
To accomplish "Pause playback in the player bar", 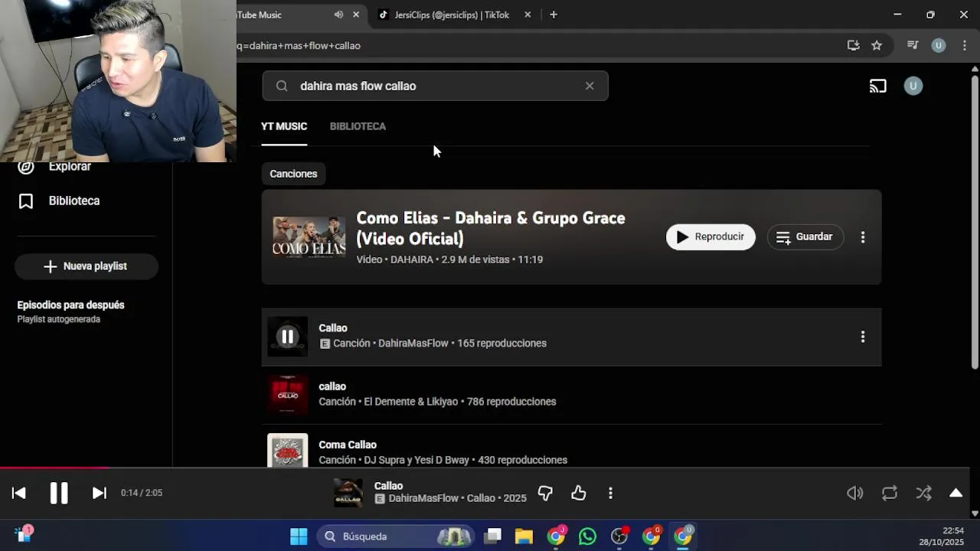I will [59, 493].
